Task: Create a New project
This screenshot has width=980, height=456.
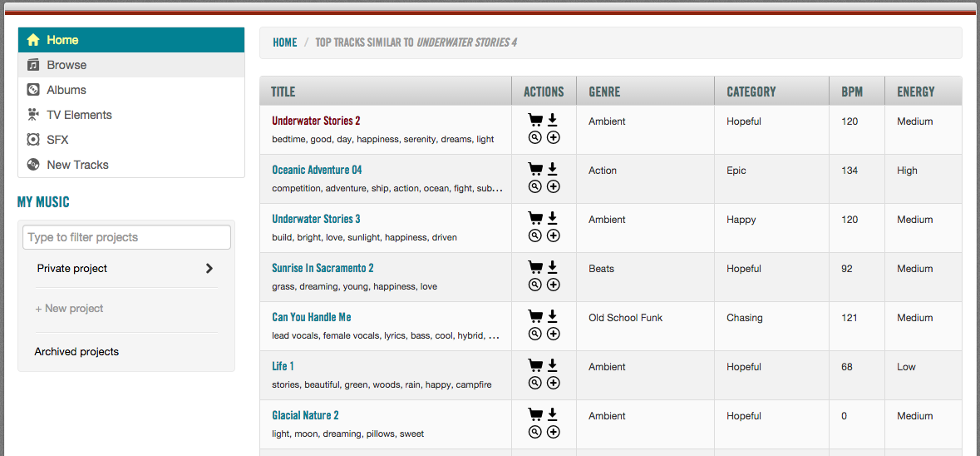Action: 70,309
